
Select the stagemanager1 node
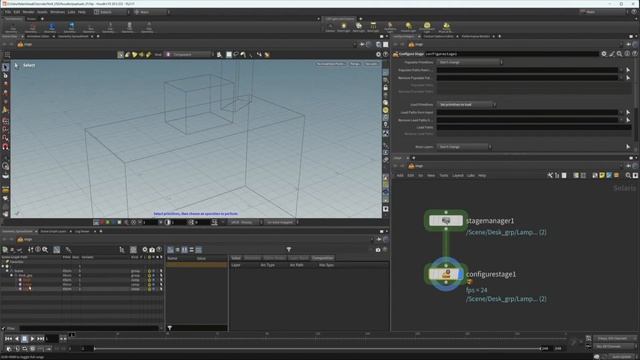pos(446,221)
